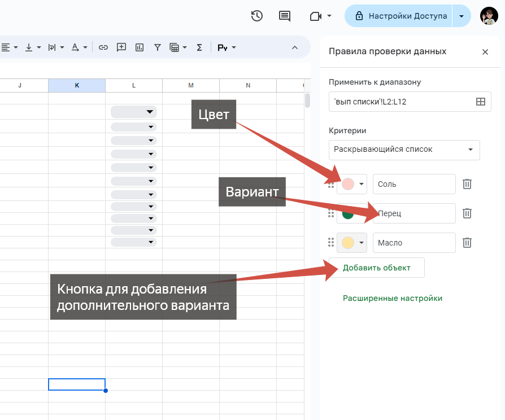The width and height of the screenshot is (505, 420).
Task: Open the second dropdown chip in column L
Action: tap(134, 127)
